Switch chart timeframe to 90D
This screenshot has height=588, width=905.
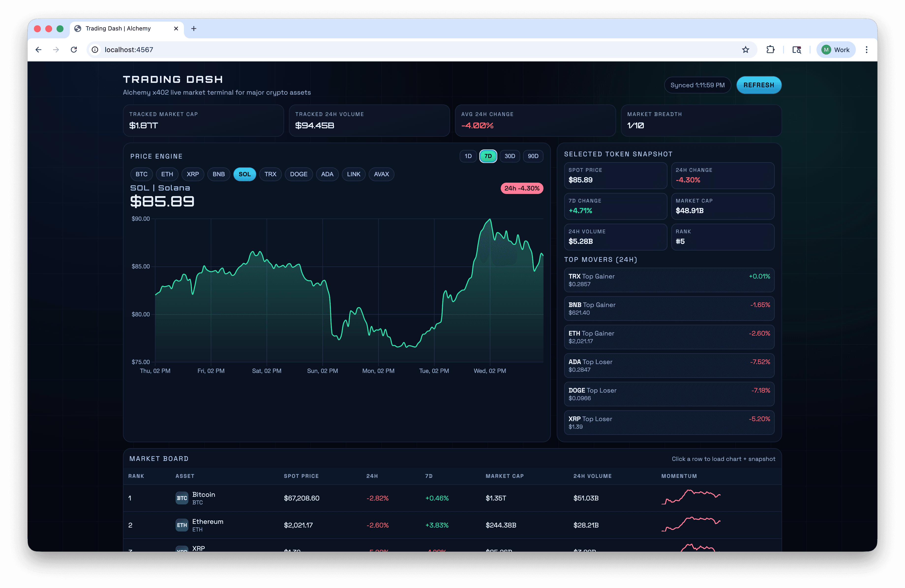click(533, 156)
